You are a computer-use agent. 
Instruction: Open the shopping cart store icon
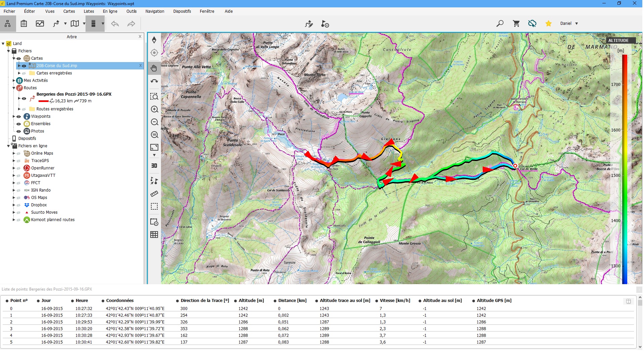pos(516,23)
